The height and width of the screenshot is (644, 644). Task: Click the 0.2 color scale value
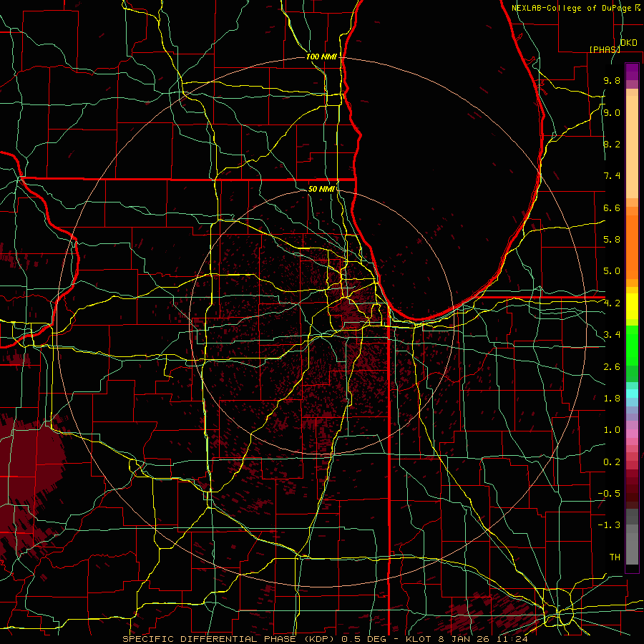612,462
